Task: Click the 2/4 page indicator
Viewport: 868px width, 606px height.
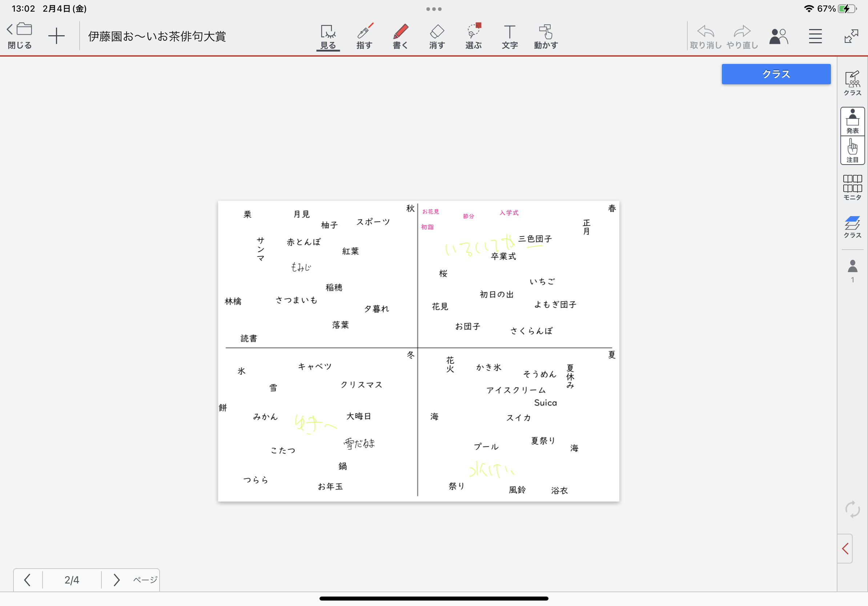Action: click(x=72, y=579)
